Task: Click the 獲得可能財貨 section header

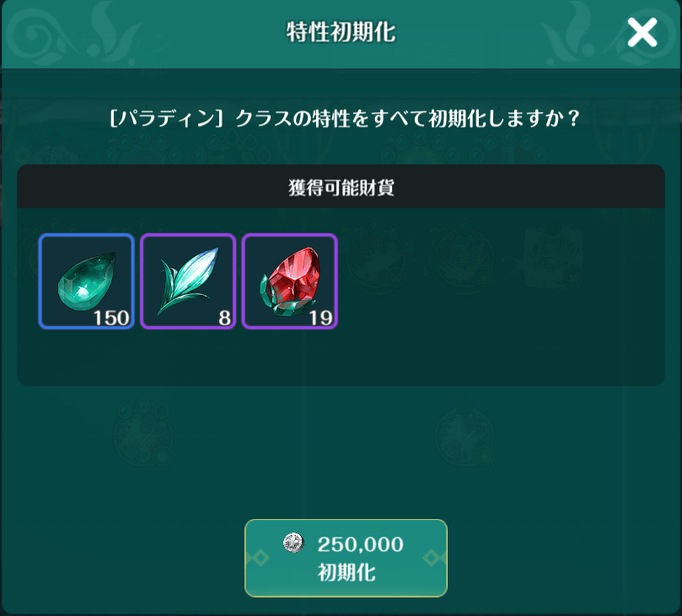Action: tap(341, 187)
